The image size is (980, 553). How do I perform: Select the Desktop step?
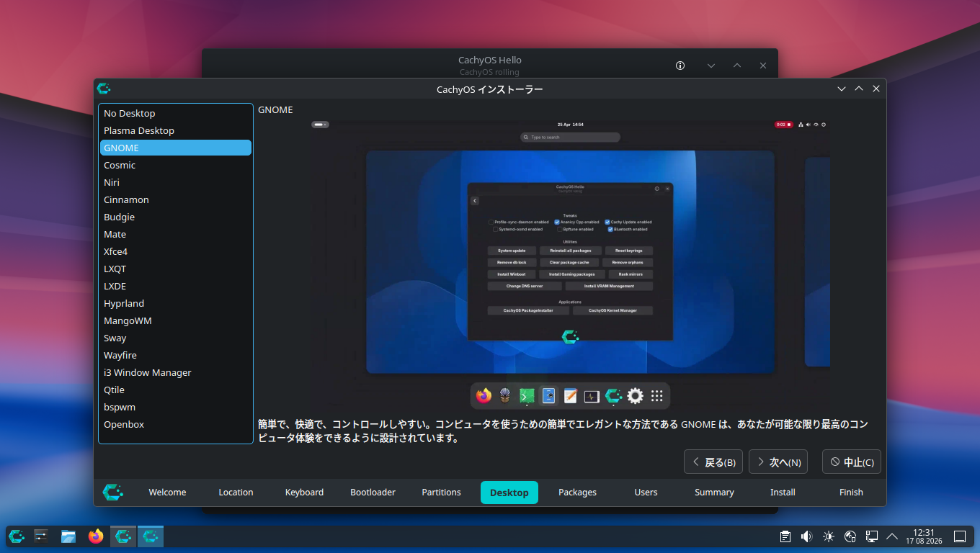(x=509, y=493)
